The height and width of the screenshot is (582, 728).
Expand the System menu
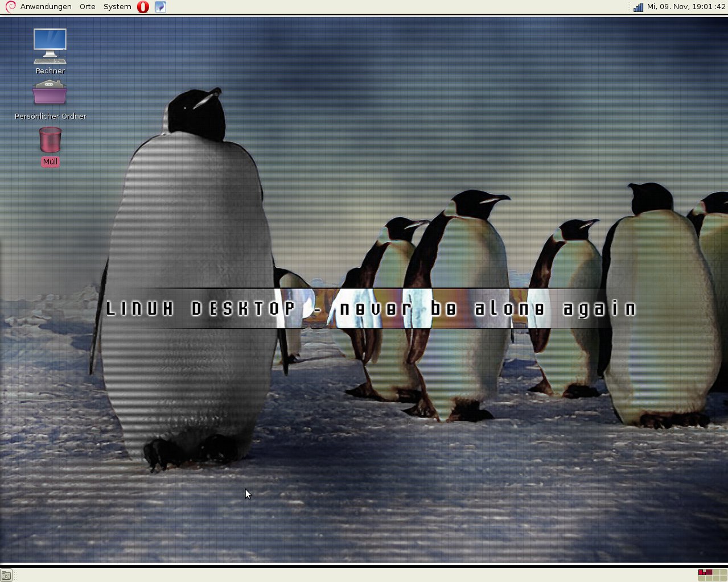[117, 7]
